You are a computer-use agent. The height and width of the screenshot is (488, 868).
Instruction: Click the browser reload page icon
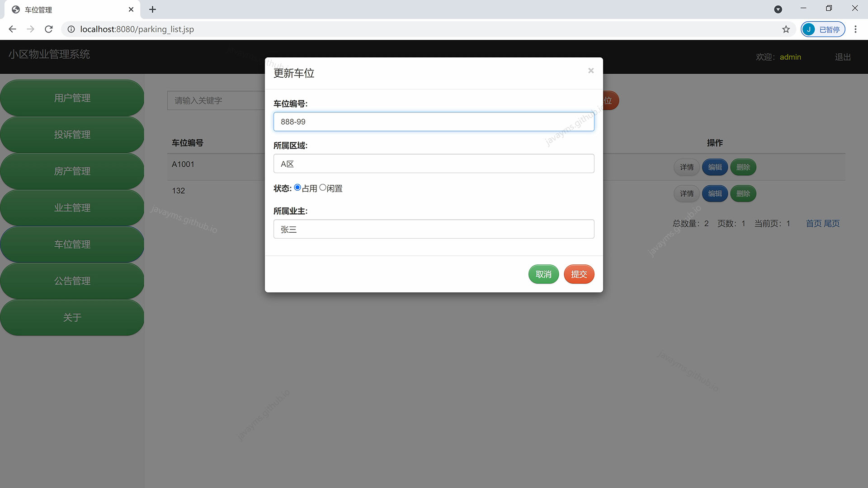tap(48, 29)
